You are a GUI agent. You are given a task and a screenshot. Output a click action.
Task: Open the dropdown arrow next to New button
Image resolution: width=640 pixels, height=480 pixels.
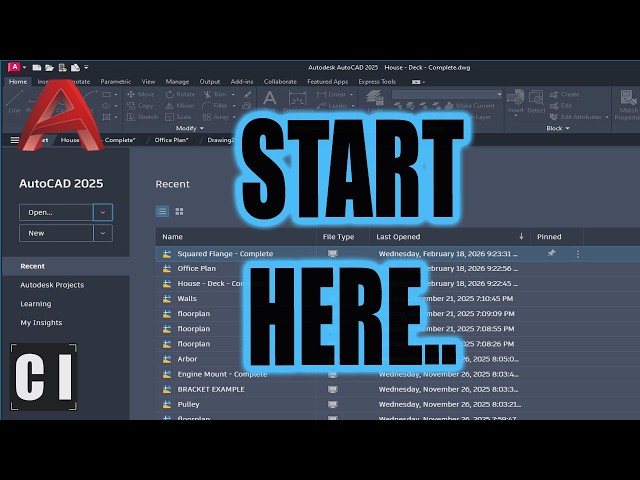[103, 233]
